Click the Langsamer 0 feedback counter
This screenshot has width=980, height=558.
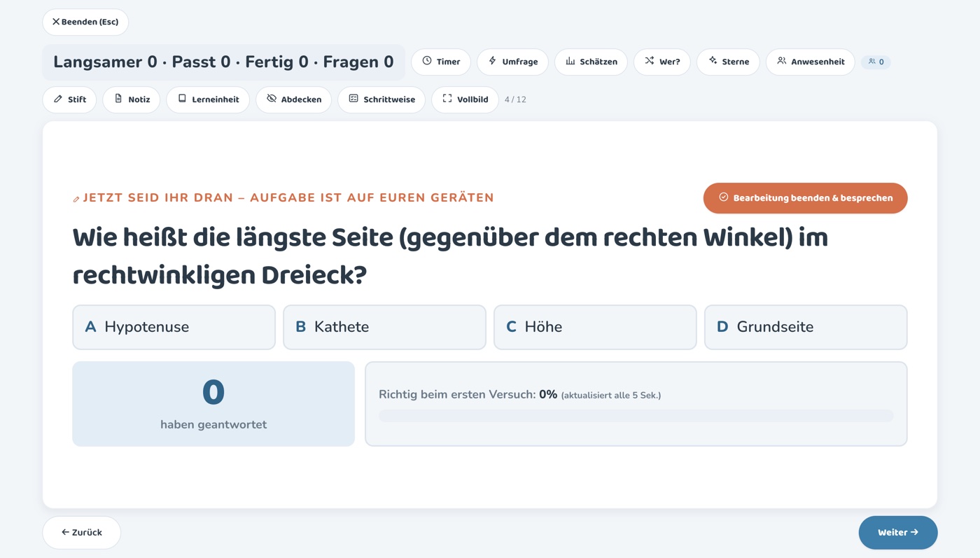[105, 62]
